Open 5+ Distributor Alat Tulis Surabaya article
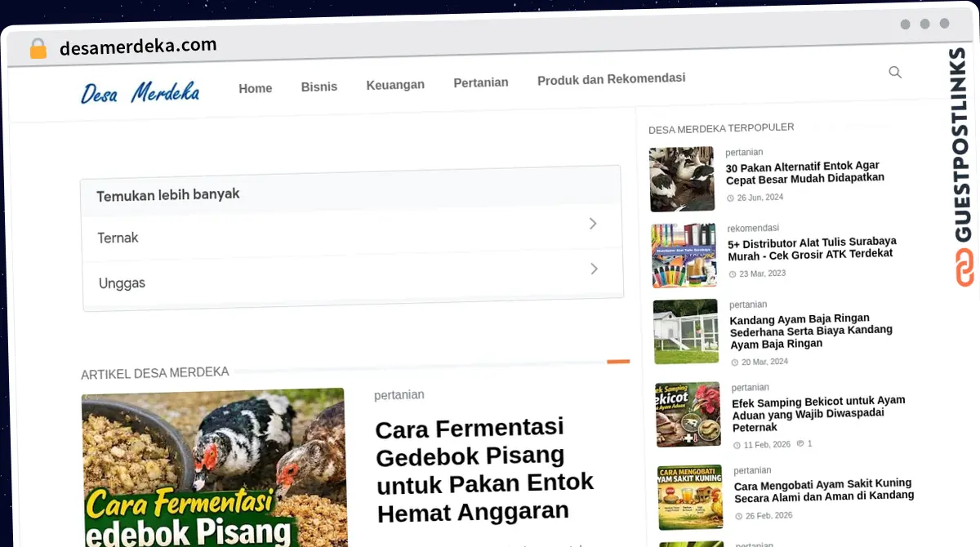The height and width of the screenshot is (547, 980). click(812, 247)
